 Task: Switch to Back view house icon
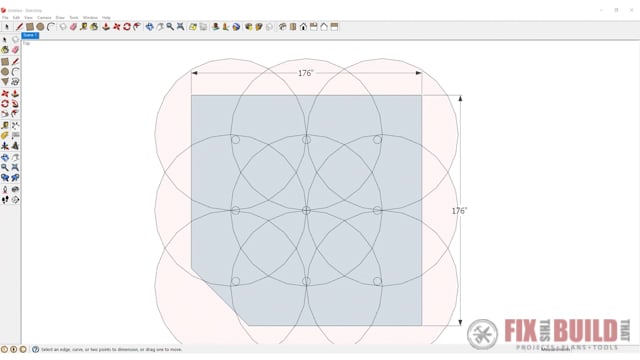[324, 27]
